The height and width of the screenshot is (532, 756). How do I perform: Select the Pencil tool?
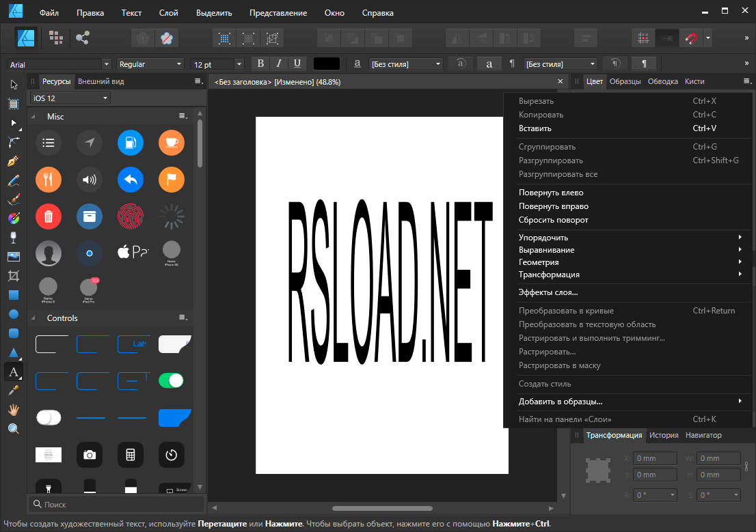14,180
